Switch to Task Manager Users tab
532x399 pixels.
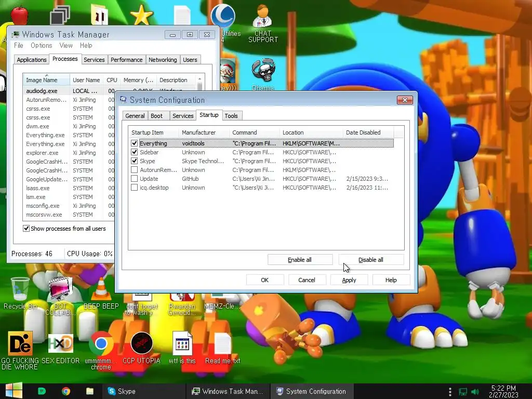[x=190, y=60]
